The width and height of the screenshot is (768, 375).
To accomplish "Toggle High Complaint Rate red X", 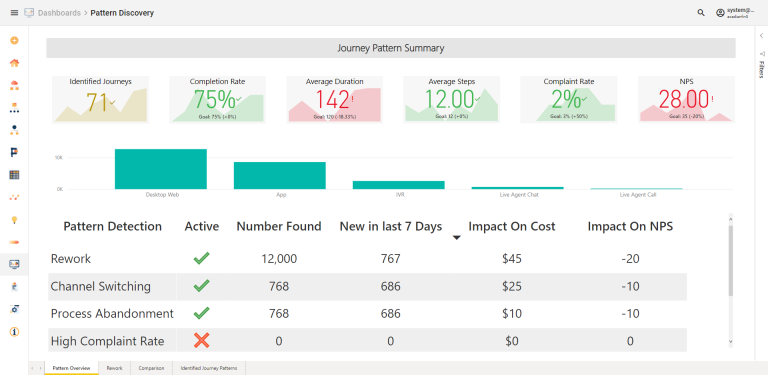I will (201, 341).
